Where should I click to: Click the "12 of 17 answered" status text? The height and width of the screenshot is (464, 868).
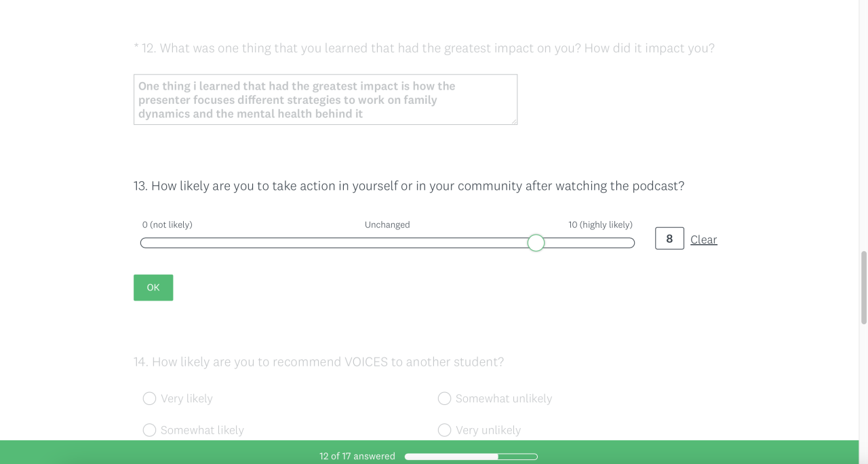tap(357, 457)
